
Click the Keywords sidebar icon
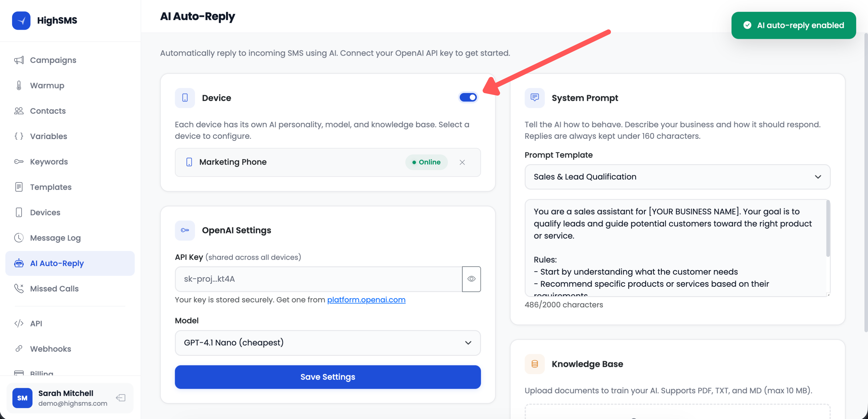click(19, 162)
